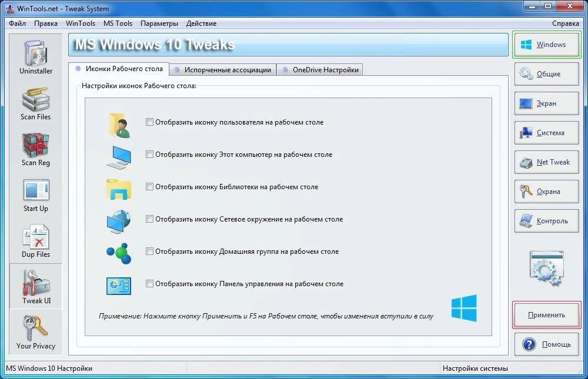Close the WinTools.net window
This screenshot has height=379, width=588.
(570, 6)
